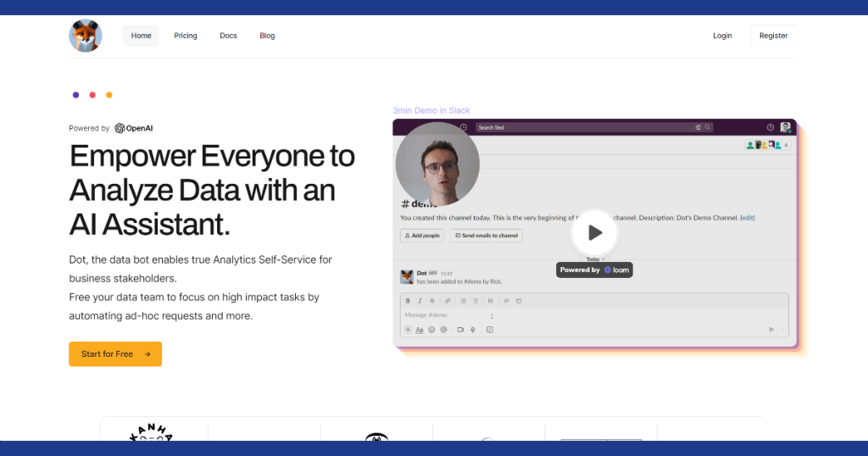868x456 pixels.
Task: Click the emoji smiley icon in Slack composer
Action: (x=431, y=330)
